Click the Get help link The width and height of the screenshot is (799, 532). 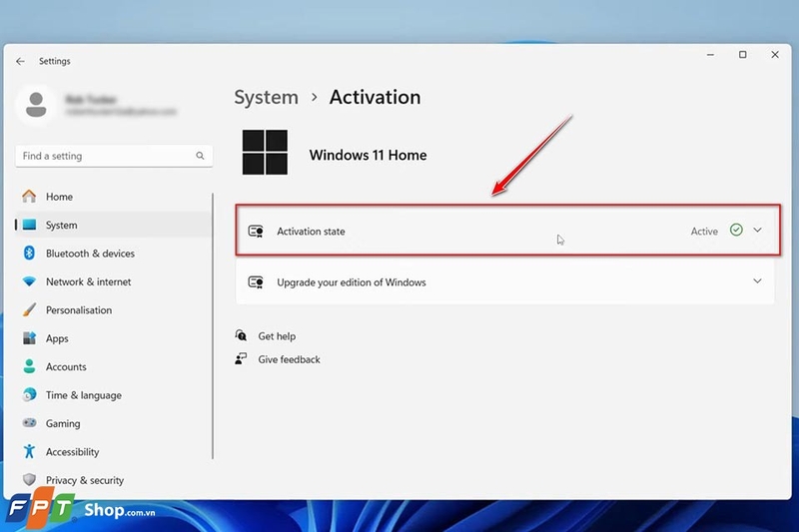[x=277, y=336]
